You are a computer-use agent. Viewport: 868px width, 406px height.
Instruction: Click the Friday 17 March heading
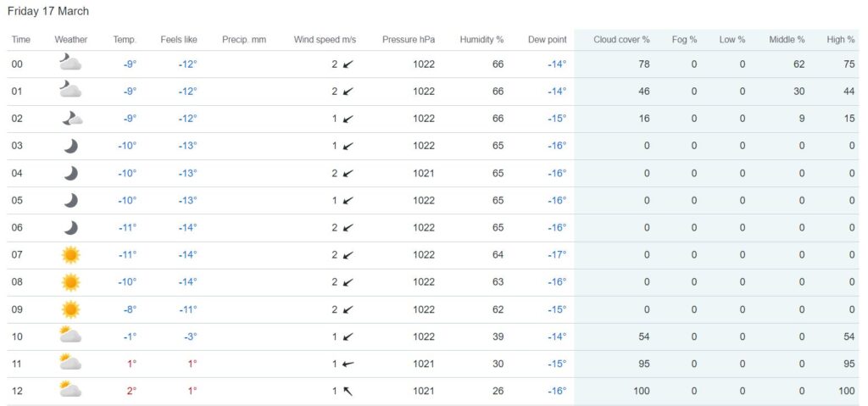point(48,12)
